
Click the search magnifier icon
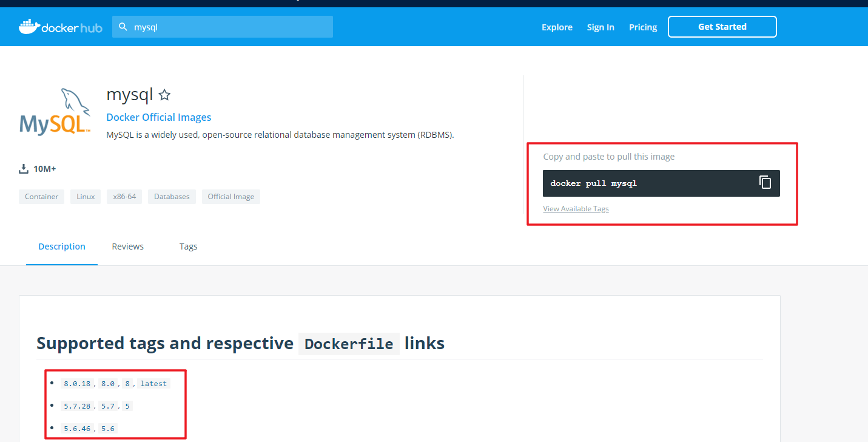[123, 27]
